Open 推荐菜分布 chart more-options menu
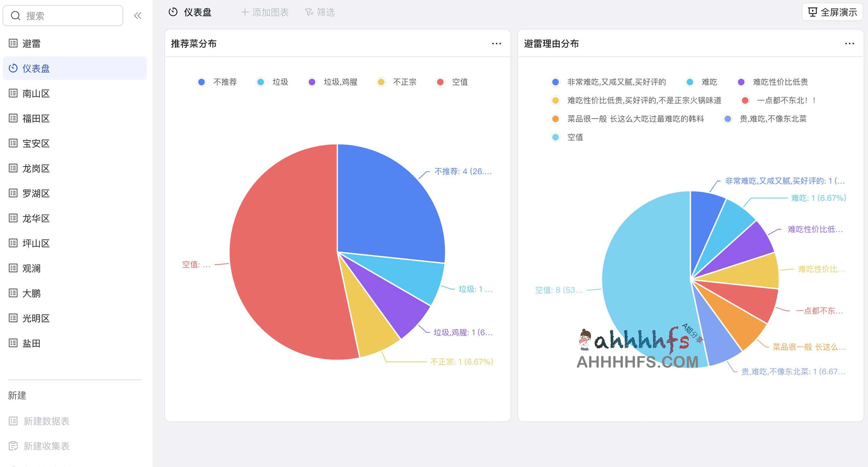 (496, 44)
